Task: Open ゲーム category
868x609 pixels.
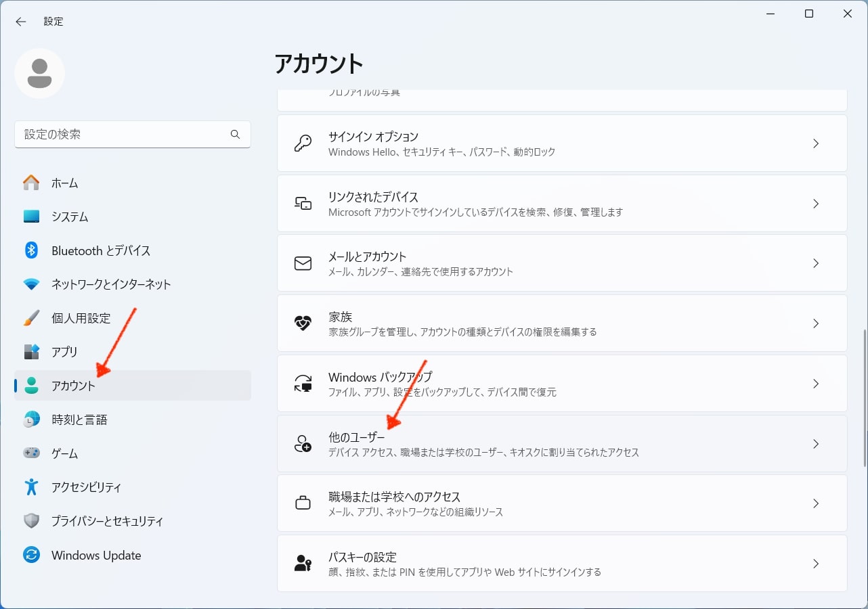Action: click(133, 453)
